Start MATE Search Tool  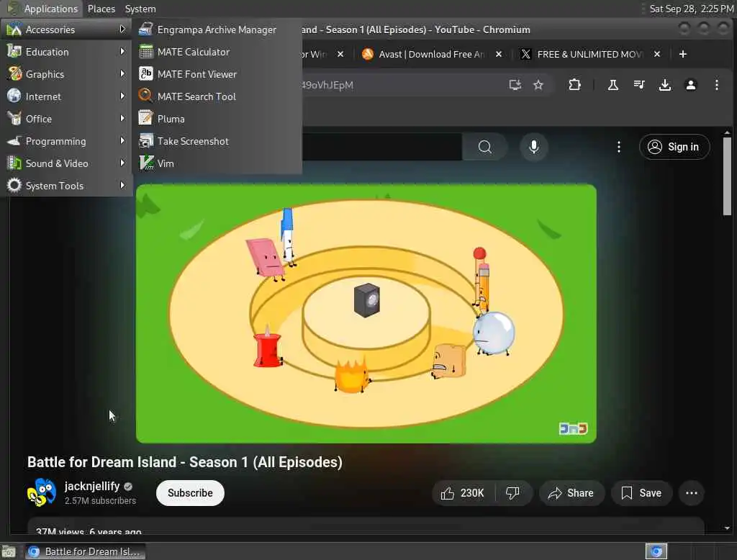click(217, 96)
